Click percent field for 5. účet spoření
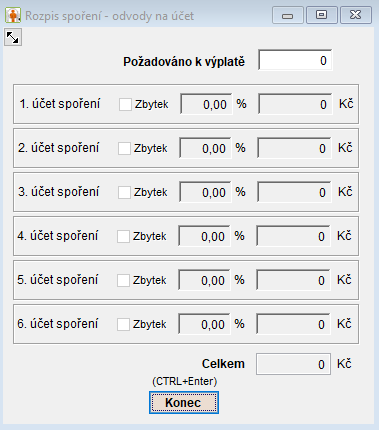 pos(204,280)
